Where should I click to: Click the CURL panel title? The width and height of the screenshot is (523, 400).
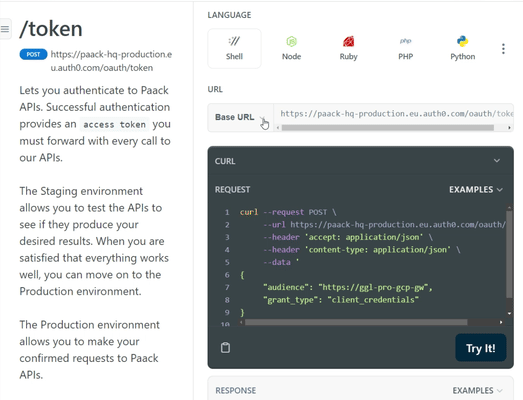click(225, 161)
